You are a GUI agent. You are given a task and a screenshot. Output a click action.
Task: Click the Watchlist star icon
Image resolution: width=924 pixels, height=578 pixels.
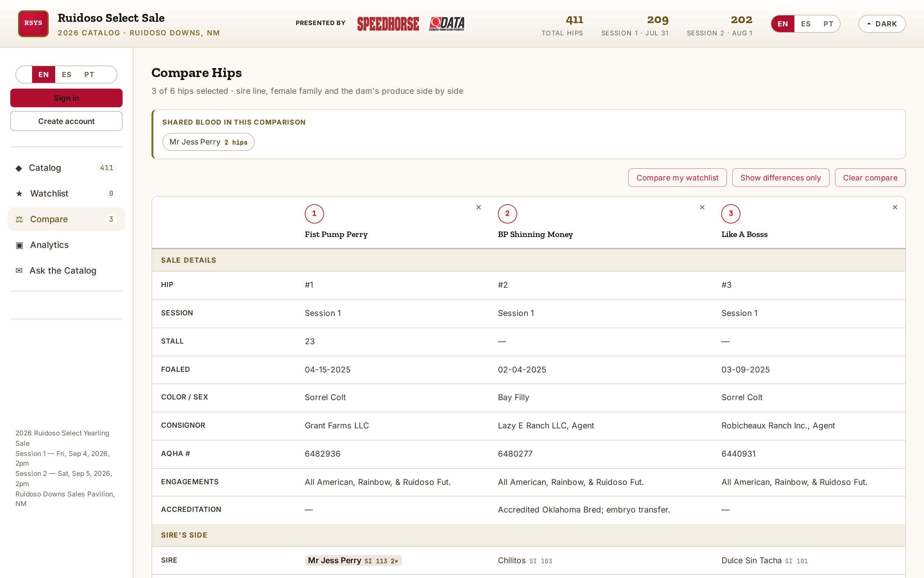click(19, 194)
